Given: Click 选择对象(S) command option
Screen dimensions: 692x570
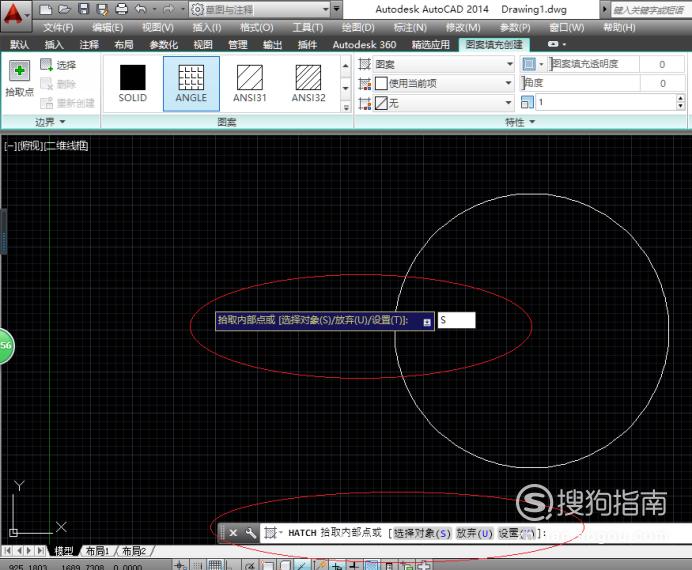Looking at the screenshot, I should tap(422, 533).
